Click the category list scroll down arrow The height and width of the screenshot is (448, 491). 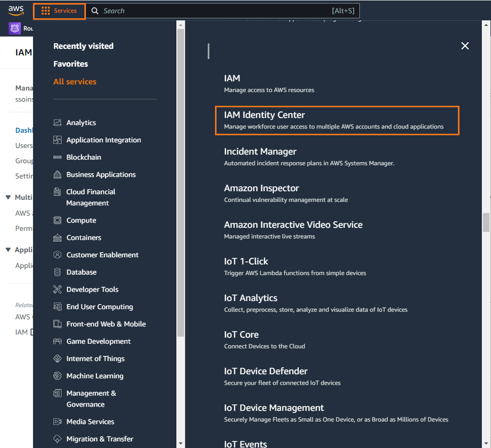tap(180, 443)
